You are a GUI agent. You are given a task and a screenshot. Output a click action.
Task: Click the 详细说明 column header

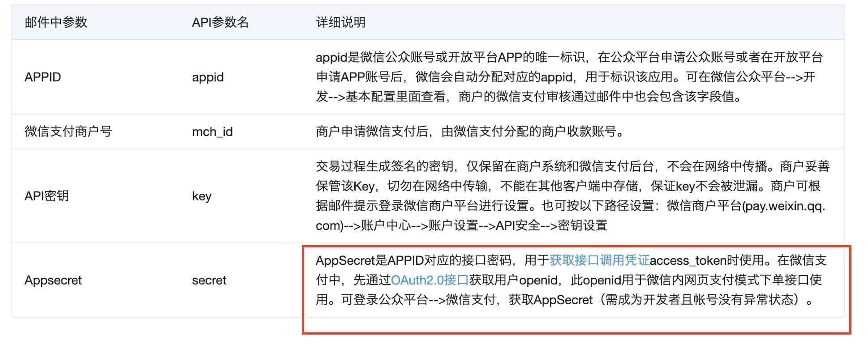tap(340, 22)
